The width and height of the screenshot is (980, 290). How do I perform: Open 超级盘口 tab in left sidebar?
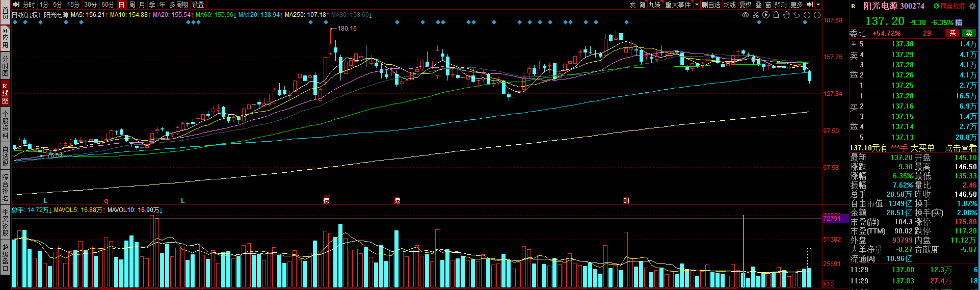5,258
